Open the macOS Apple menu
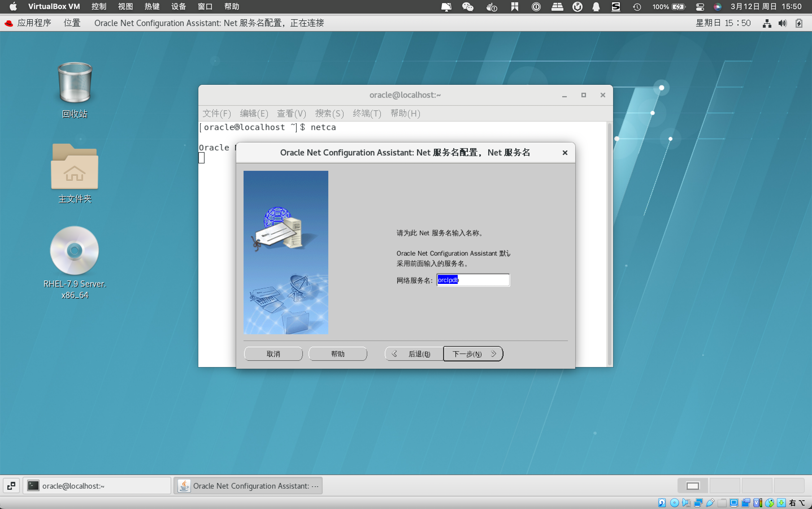The image size is (812, 509). pyautogui.click(x=13, y=7)
